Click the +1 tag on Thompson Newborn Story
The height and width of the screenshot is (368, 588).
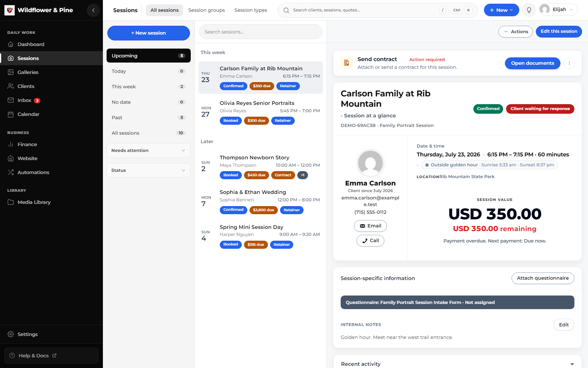coord(302,175)
